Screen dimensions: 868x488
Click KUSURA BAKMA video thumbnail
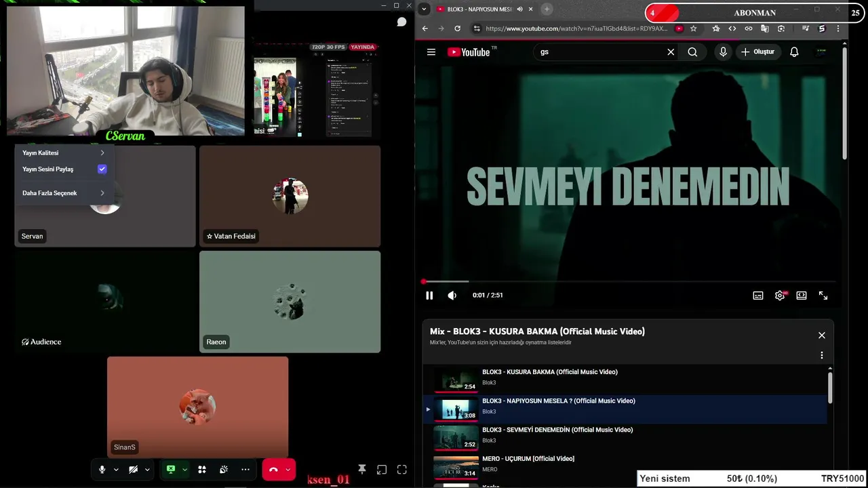pos(456,380)
